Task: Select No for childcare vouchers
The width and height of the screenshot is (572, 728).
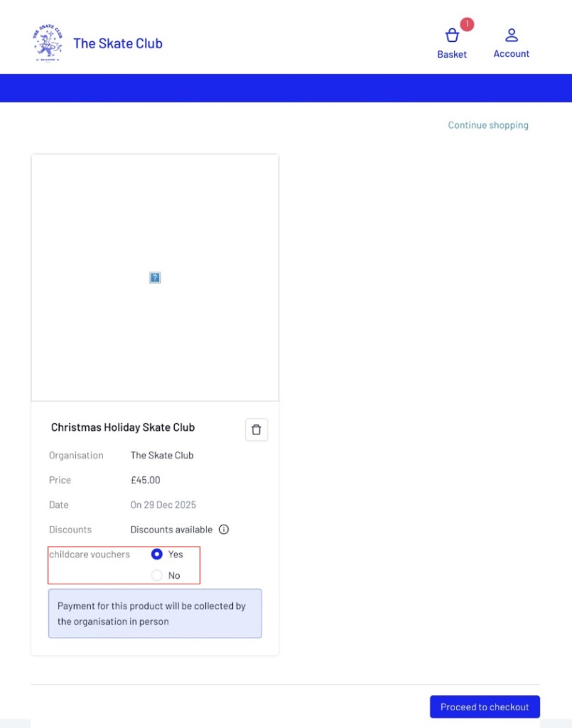Action: click(x=157, y=575)
